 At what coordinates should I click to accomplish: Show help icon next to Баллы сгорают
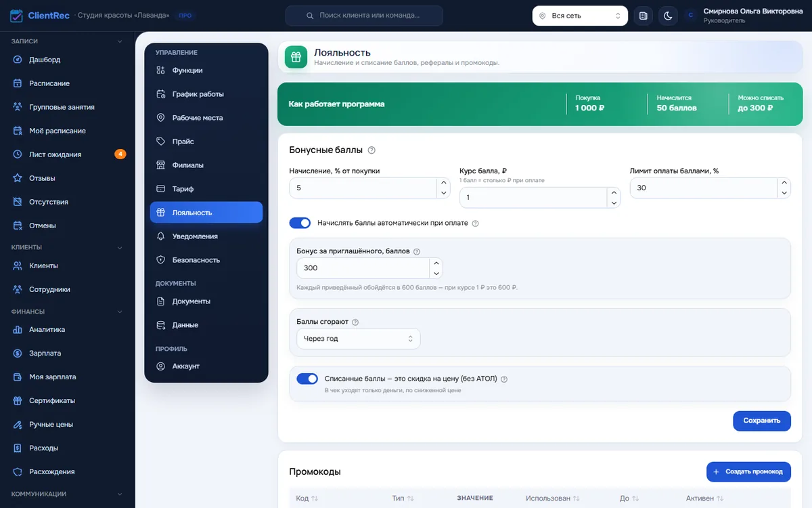pyautogui.click(x=355, y=322)
